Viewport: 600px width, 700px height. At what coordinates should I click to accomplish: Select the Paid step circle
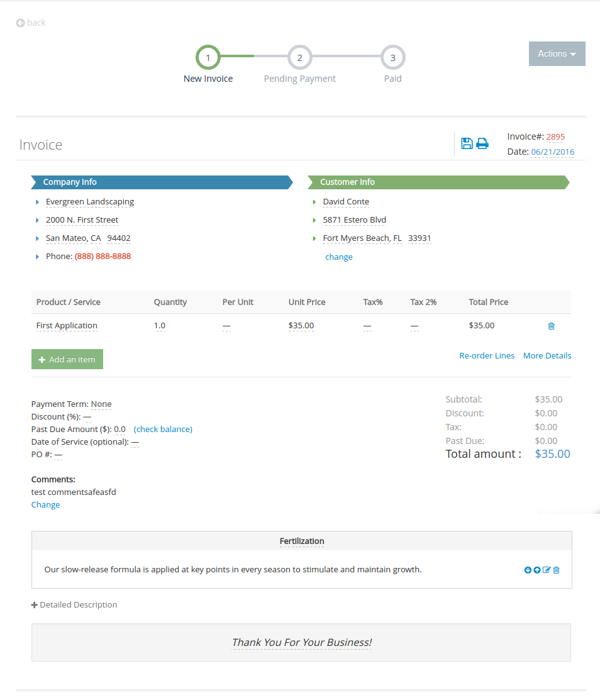tap(392, 58)
